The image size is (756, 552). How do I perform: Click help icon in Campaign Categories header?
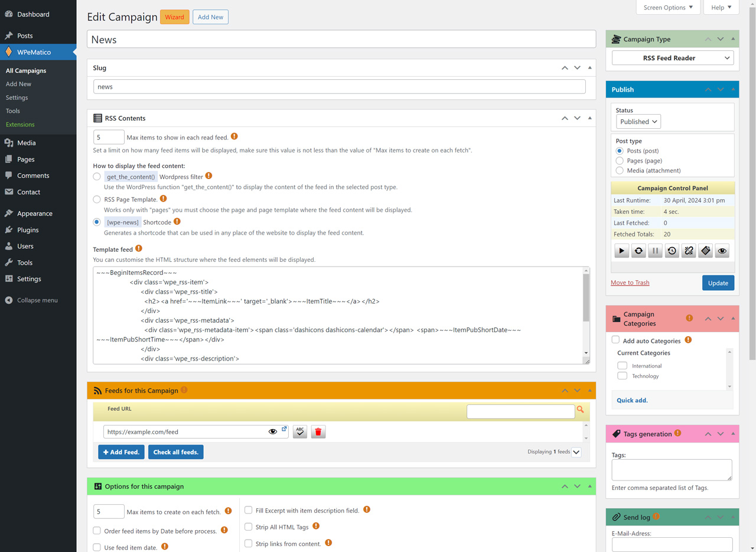pos(689,318)
